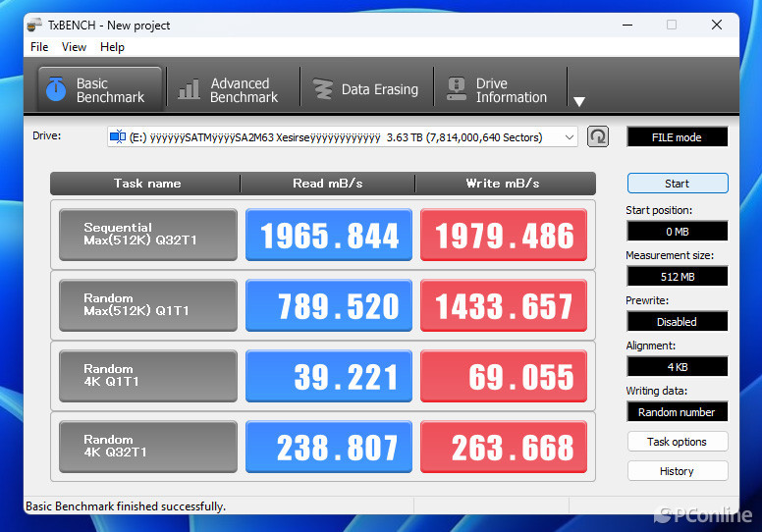This screenshot has height=532, width=762.
Task: Select sequential write result 1979.486
Action: click(504, 235)
